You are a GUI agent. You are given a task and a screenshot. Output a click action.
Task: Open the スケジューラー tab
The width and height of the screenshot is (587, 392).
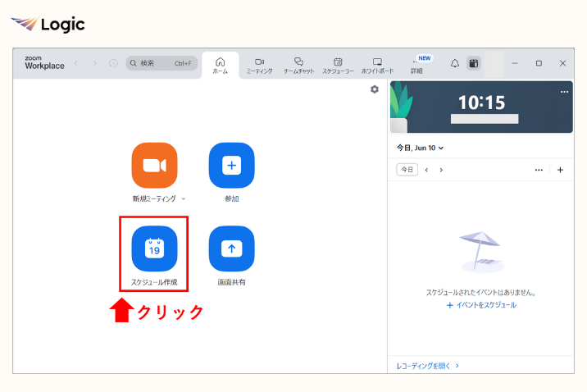tap(338, 65)
